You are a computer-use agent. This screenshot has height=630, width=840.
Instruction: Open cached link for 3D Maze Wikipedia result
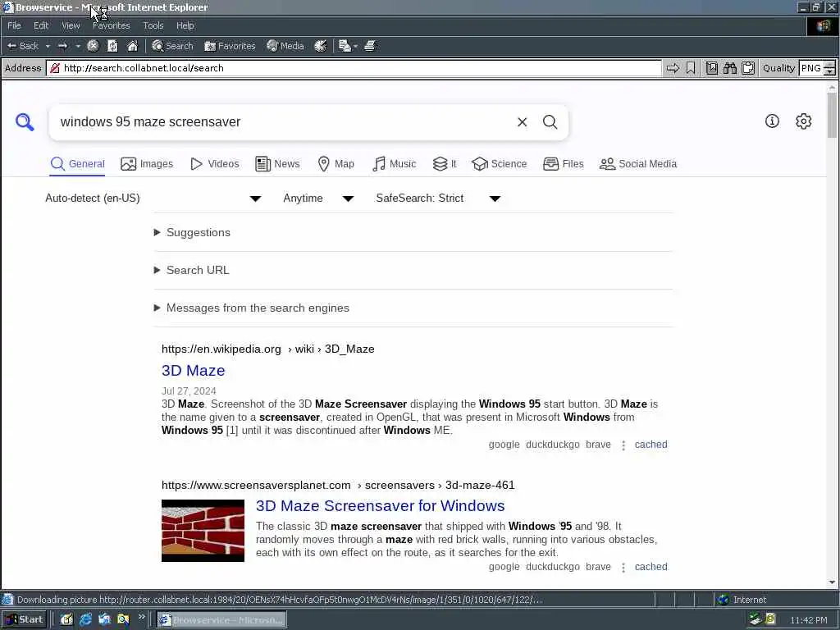pyautogui.click(x=651, y=445)
